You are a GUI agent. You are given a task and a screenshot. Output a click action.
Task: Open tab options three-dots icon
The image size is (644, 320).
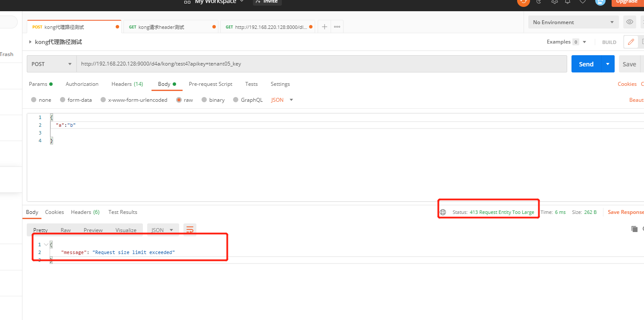[x=337, y=27]
